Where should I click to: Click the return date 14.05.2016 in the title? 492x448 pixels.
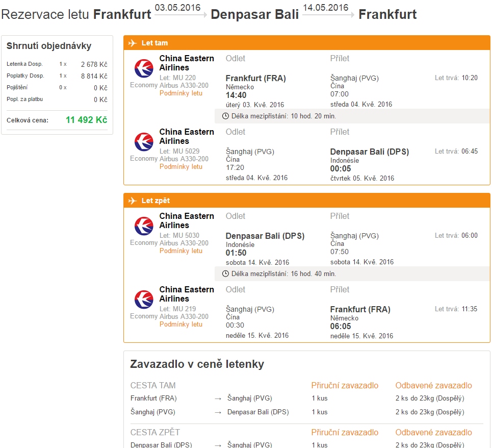coord(326,8)
